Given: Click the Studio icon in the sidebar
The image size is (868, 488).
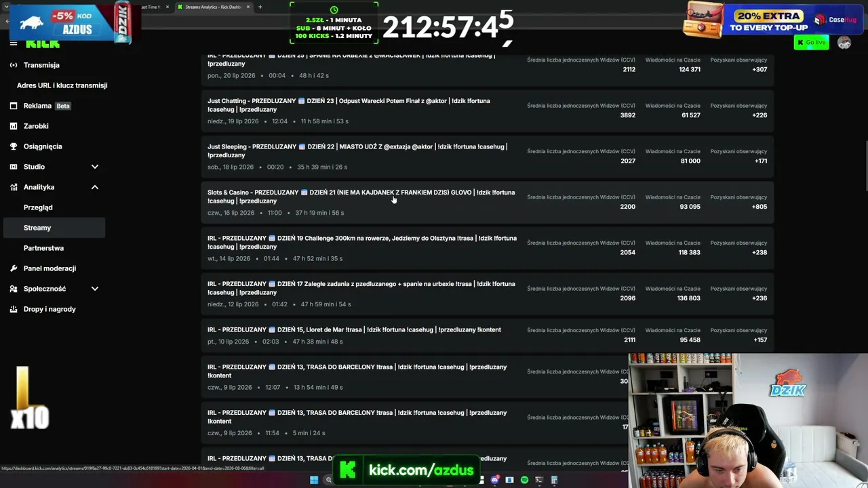Looking at the screenshot, I should pyautogui.click(x=14, y=167).
